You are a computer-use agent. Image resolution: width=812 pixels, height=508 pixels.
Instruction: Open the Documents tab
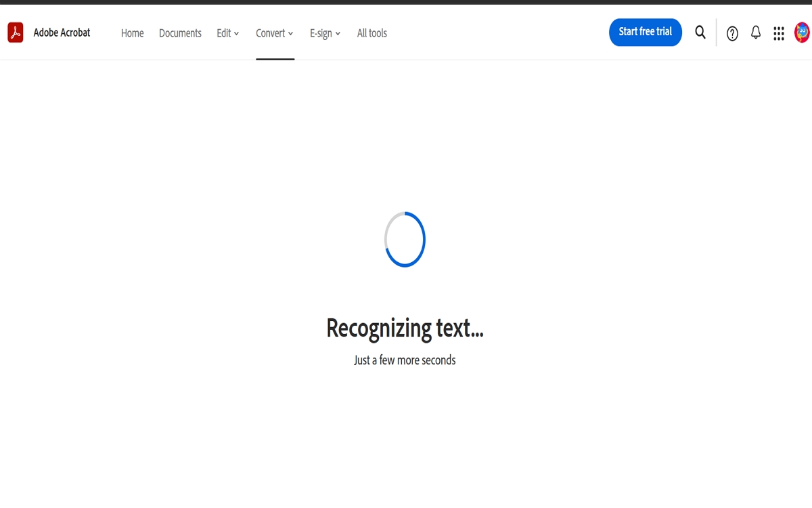(180, 33)
